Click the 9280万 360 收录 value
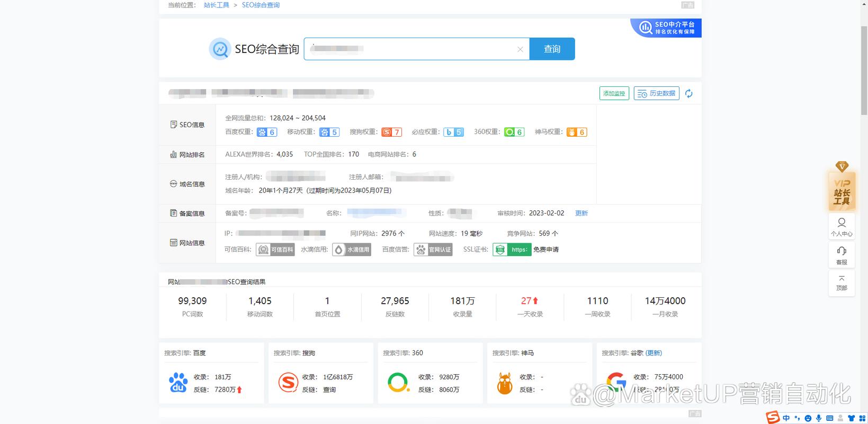This screenshot has width=868, height=424. [449, 377]
